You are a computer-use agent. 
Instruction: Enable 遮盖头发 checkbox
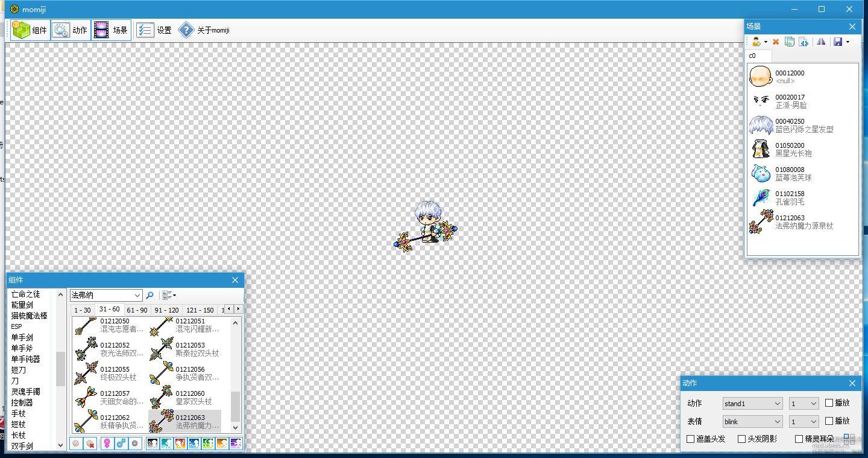coord(706,439)
